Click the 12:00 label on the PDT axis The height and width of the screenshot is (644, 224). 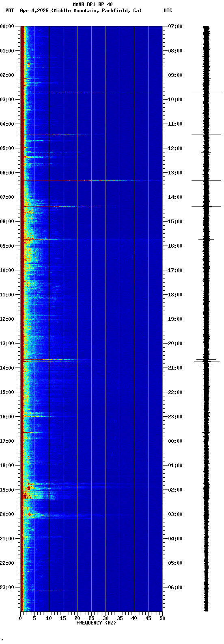click(x=7, y=319)
